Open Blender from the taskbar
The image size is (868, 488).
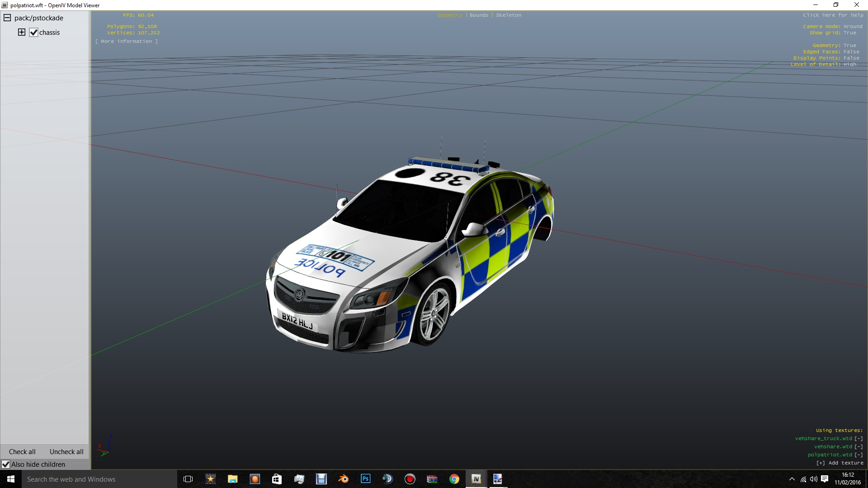coord(344,479)
